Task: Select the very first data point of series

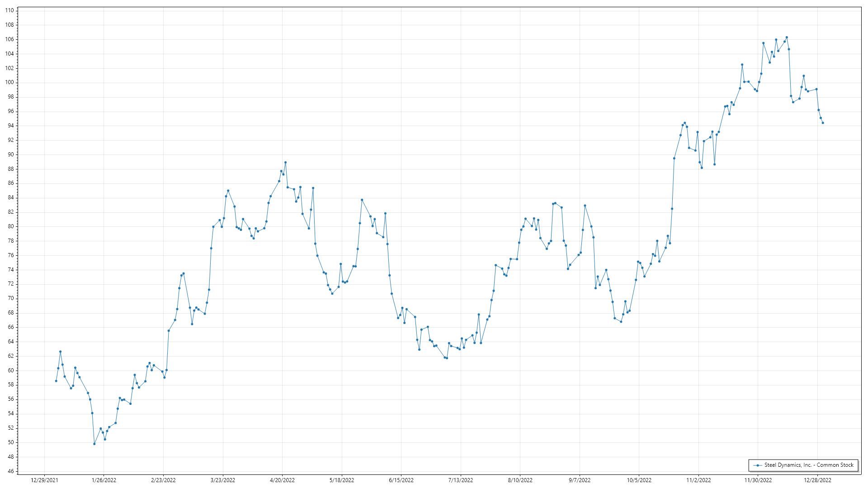Action: coord(56,381)
